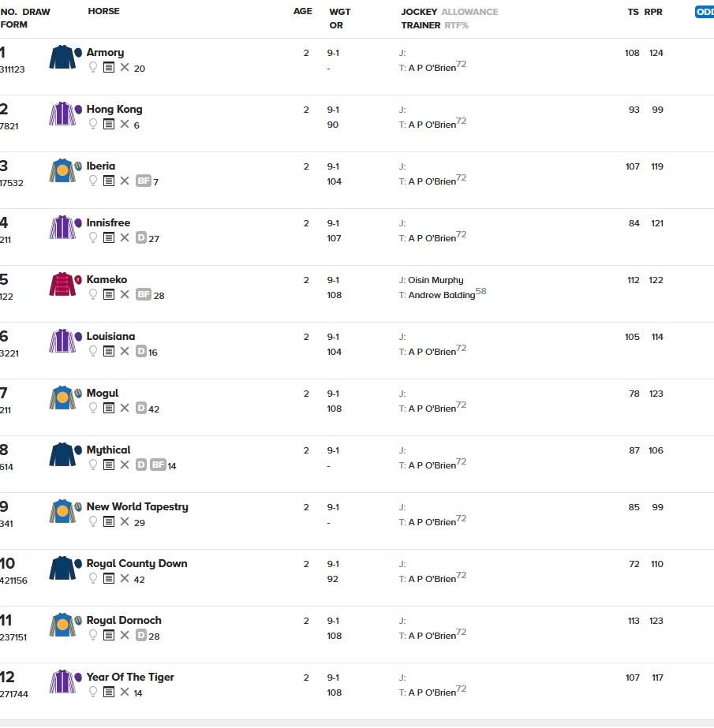Open the notes icon for Hong Kong

point(109,125)
